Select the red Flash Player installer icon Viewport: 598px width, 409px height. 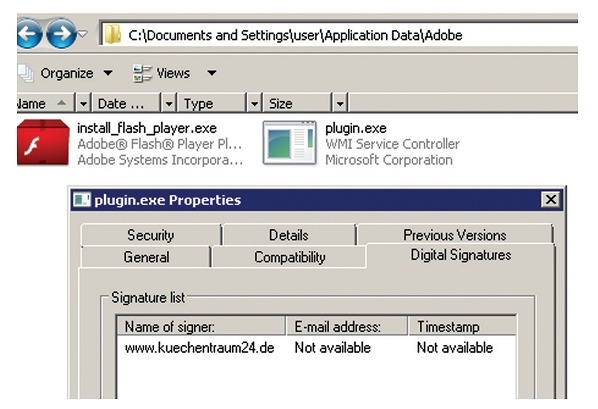[43, 142]
